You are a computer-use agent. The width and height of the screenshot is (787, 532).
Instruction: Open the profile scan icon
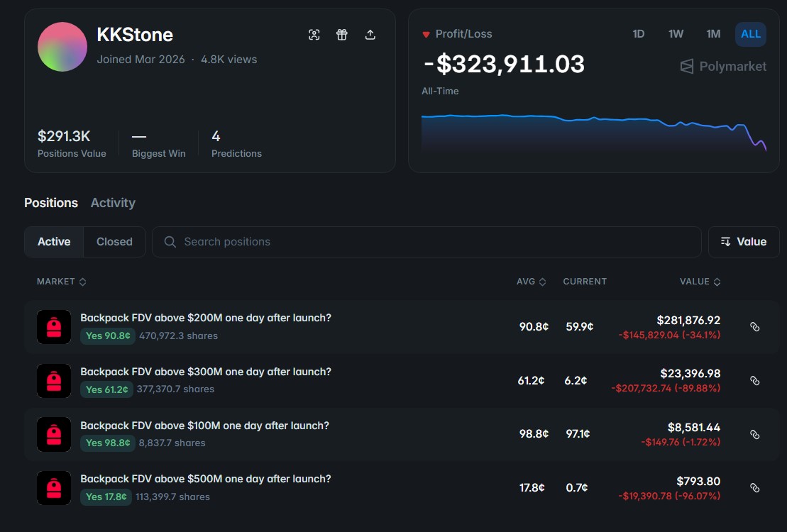point(314,35)
